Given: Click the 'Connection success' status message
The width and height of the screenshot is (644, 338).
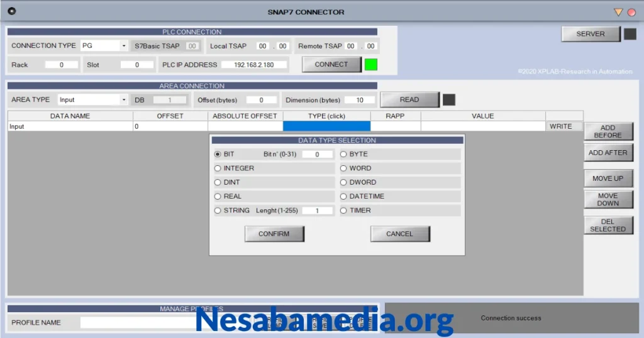Looking at the screenshot, I should pos(511,318).
